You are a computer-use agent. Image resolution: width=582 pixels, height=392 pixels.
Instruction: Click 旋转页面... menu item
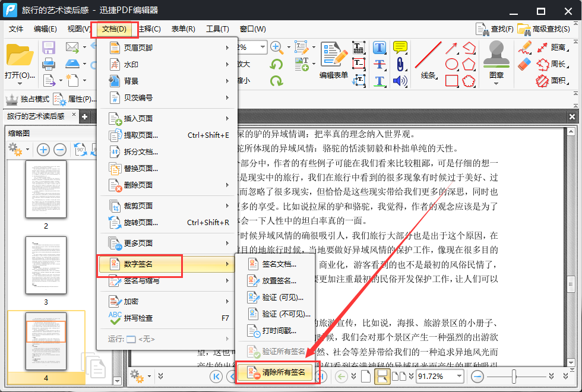(x=167, y=222)
